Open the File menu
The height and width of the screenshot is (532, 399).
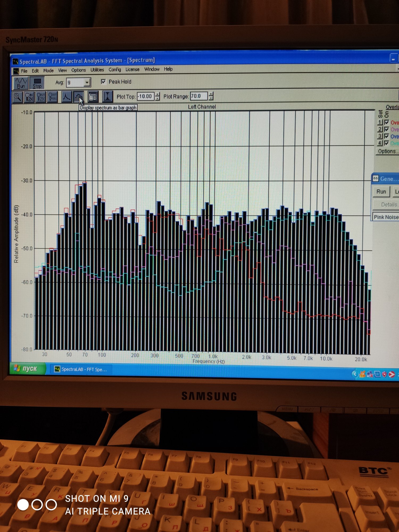click(24, 71)
